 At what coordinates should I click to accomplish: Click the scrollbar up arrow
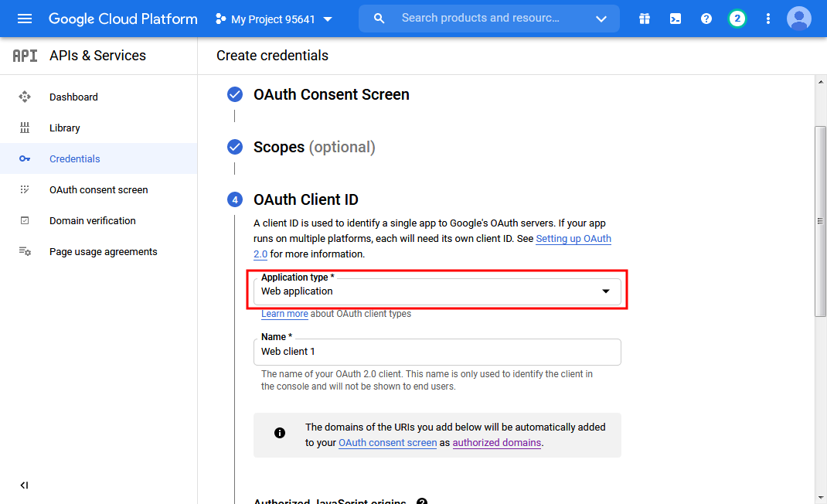(820, 82)
